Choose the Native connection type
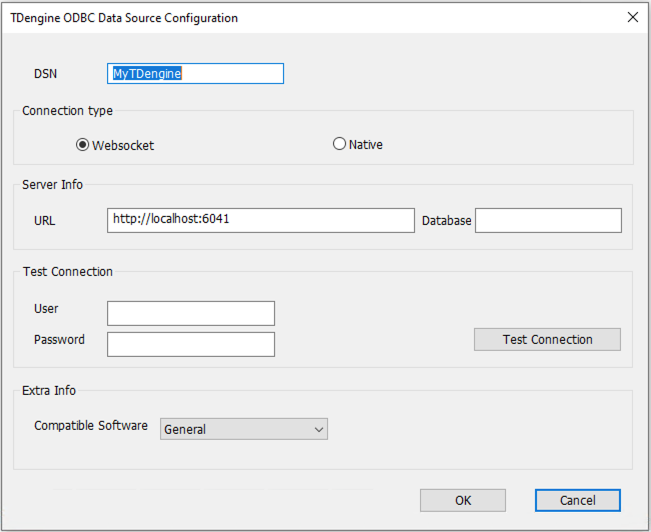651x532 pixels. point(340,144)
